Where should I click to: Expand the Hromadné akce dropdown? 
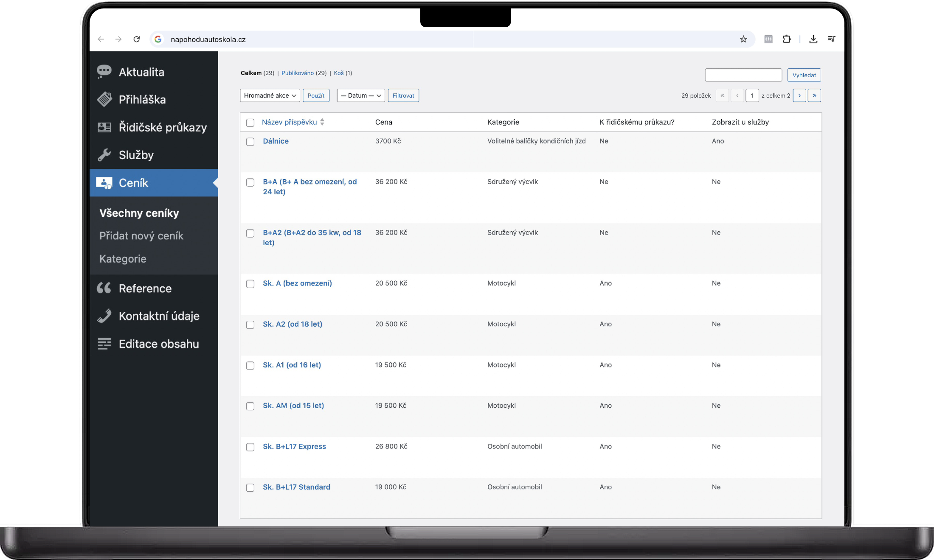(270, 95)
